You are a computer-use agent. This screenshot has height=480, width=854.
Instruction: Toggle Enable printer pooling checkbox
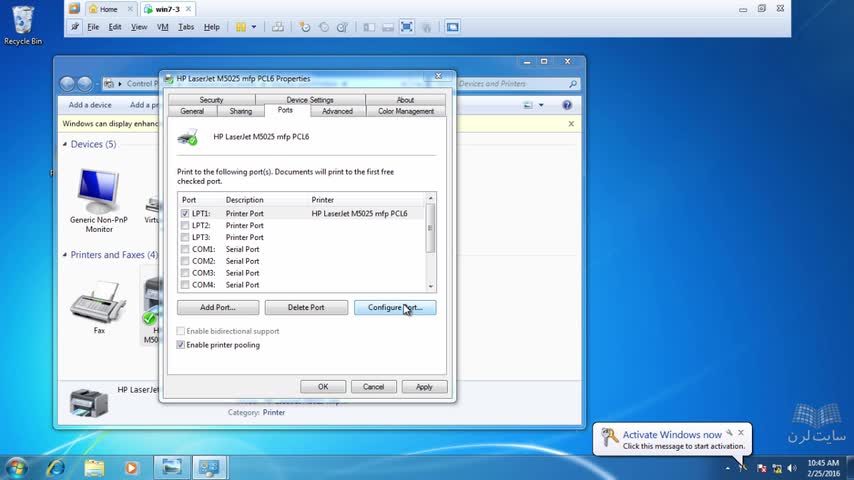tap(181, 345)
